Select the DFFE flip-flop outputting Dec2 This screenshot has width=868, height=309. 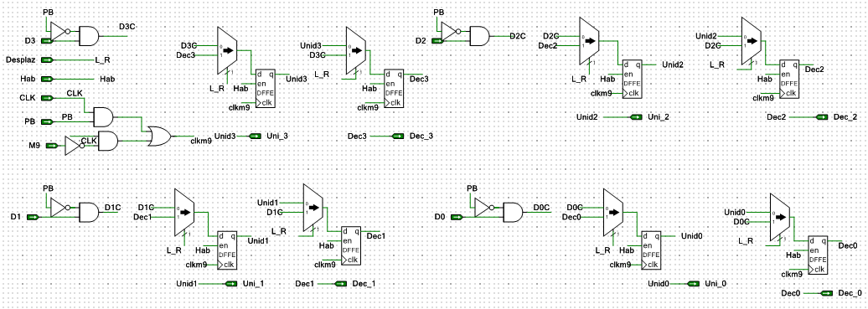pyautogui.click(x=789, y=80)
